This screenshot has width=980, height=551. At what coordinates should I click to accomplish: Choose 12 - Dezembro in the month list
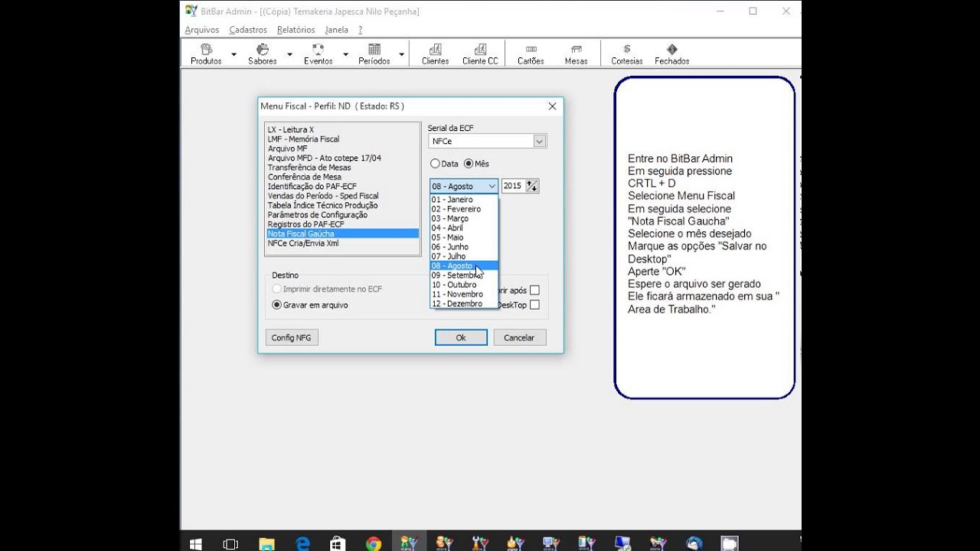(464, 304)
